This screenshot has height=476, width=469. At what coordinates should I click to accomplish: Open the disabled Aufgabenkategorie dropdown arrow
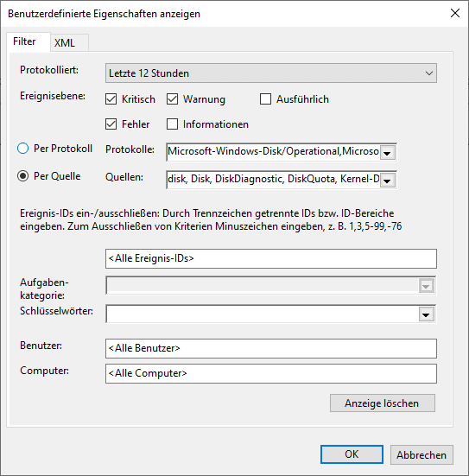coord(426,286)
